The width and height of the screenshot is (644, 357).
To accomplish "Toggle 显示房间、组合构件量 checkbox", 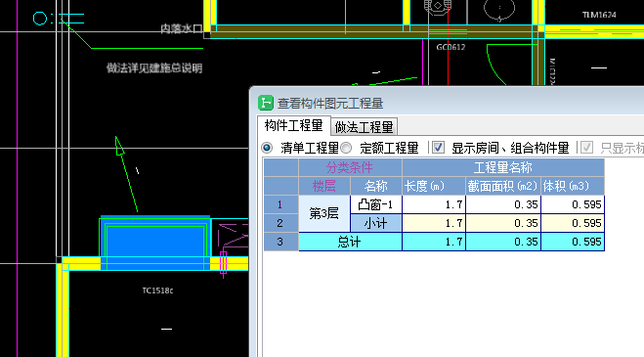I will 438,148.
